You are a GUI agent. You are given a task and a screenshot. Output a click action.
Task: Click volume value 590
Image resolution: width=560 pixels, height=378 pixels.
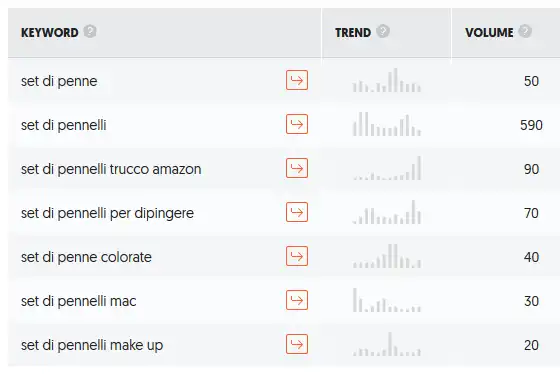click(x=531, y=125)
